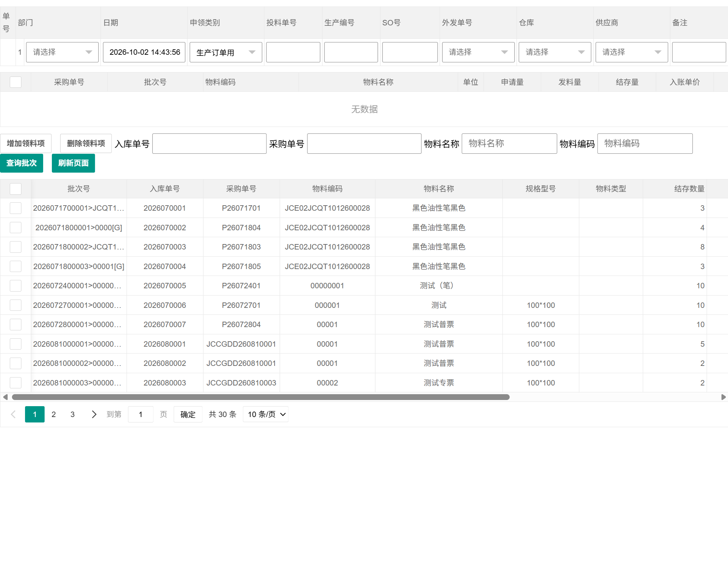Click the horizontal scrollbar left arrow
The height and width of the screenshot is (561, 728).
pyautogui.click(x=5, y=397)
